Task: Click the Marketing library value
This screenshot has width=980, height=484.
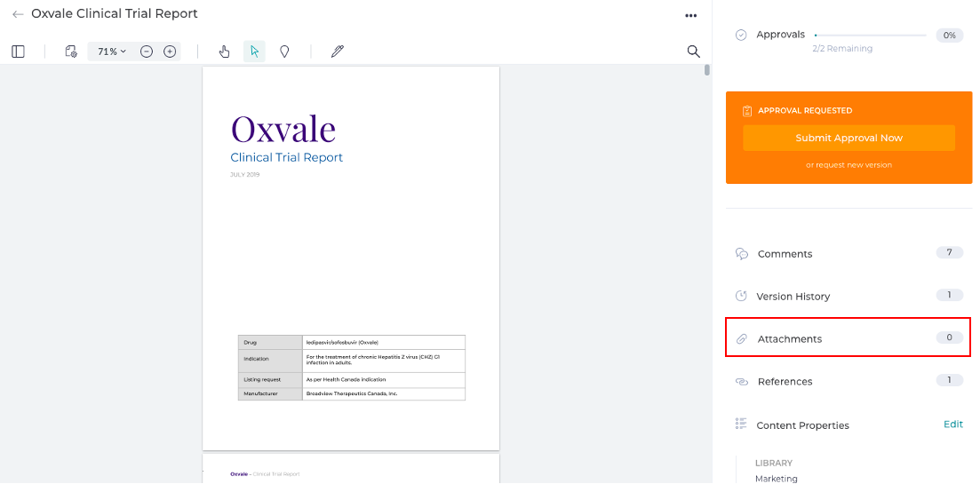Action: tap(777, 479)
